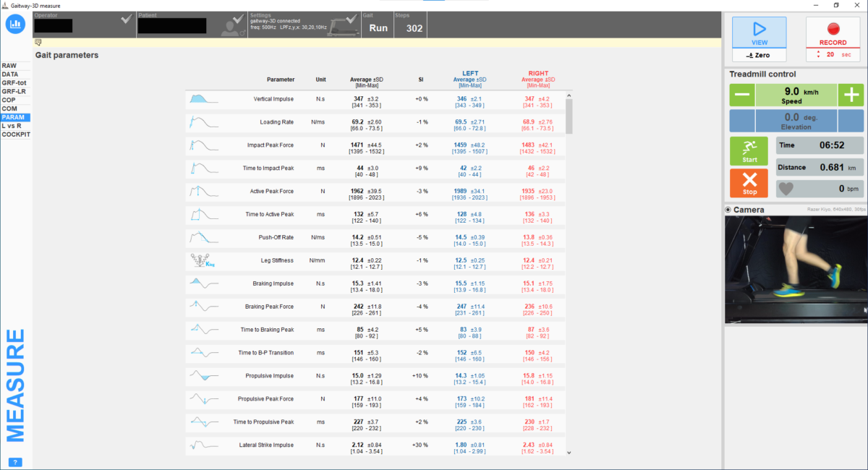The width and height of the screenshot is (868, 470).
Task: Open help question mark icon
Action: pos(16,462)
